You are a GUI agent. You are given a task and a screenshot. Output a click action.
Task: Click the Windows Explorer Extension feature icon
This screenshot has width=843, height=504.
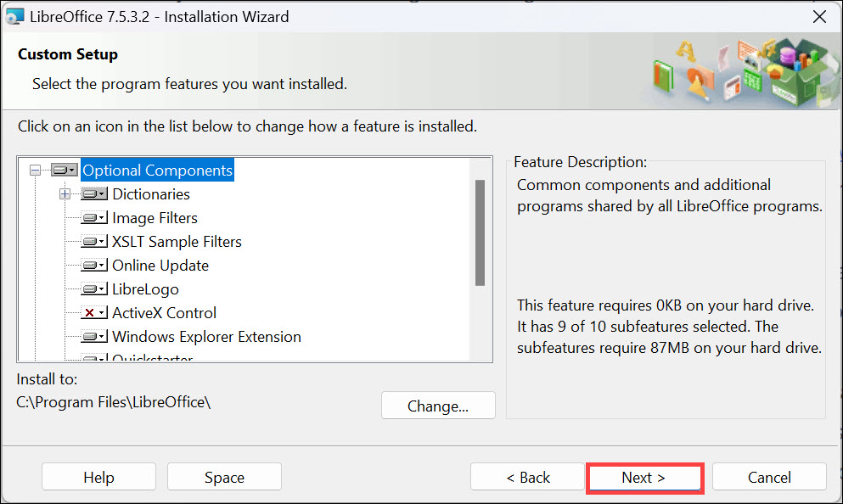tap(93, 336)
